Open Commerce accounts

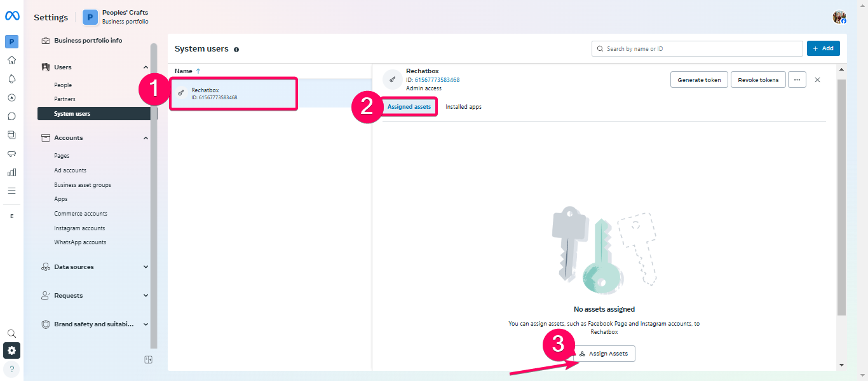pyautogui.click(x=81, y=214)
